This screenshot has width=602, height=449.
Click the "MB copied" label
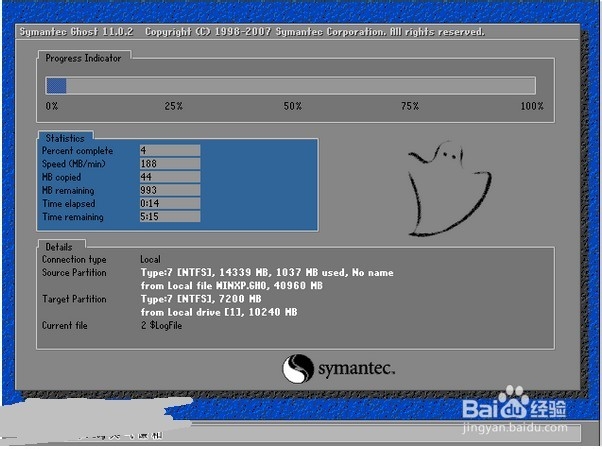tap(61, 177)
